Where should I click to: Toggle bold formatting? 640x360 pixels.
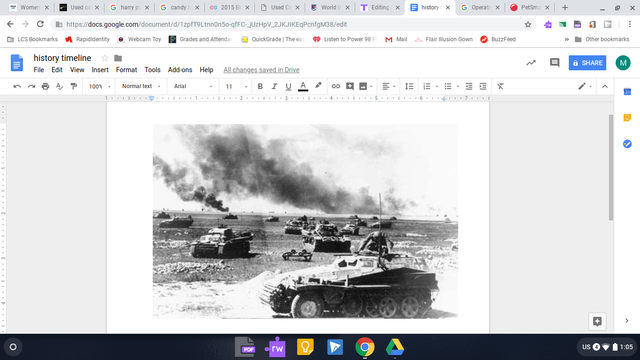tap(260, 86)
